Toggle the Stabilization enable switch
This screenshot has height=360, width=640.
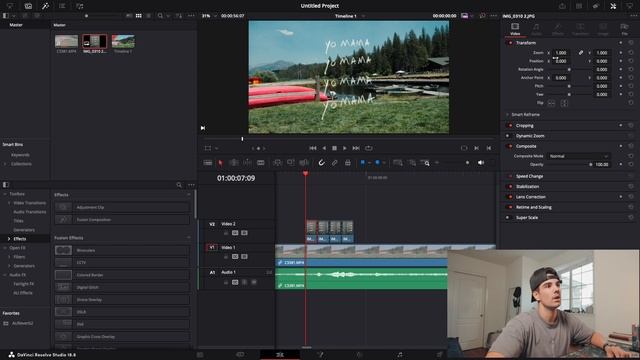tap(510, 187)
